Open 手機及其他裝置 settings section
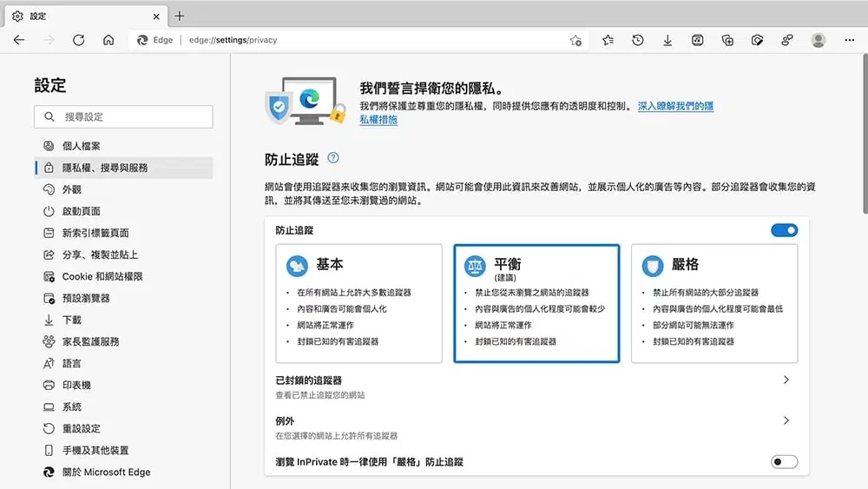The height and width of the screenshot is (489, 868). [123, 450]
